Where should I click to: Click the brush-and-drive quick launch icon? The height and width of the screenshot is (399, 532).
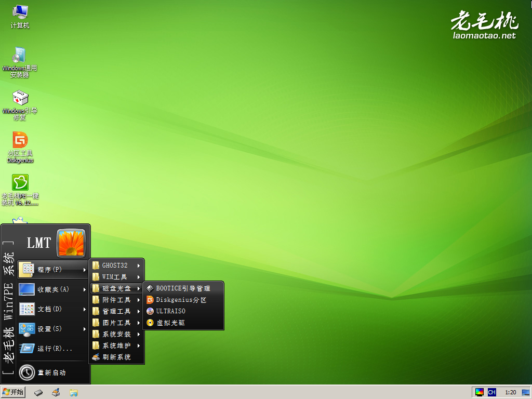(x=56, y=393)
